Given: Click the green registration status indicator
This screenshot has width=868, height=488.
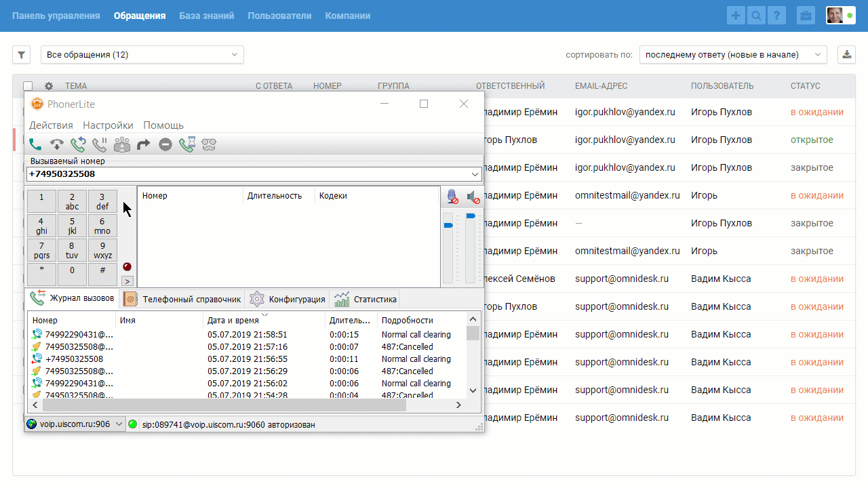Looking at the screenshot, I should [133, 424].
